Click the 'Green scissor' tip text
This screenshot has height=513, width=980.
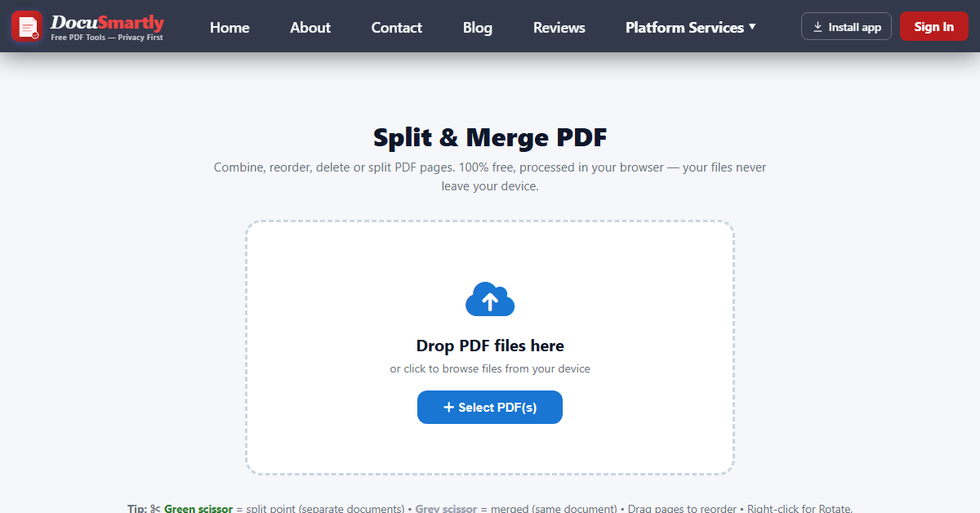coord(198,508)
